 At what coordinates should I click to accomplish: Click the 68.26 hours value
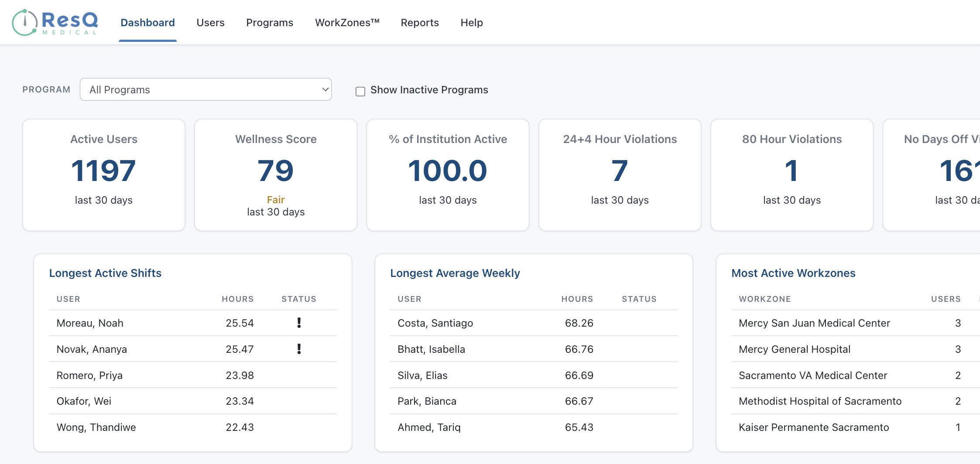click(579, 323)
